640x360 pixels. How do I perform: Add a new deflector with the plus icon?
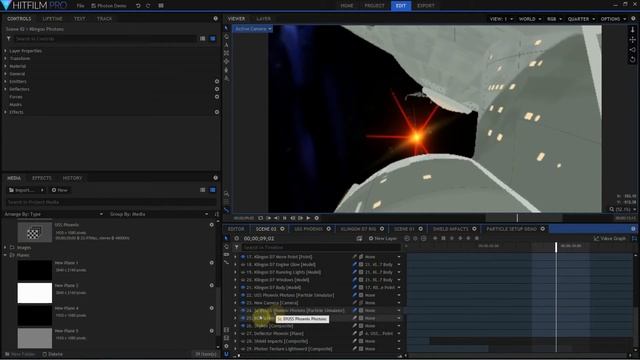[x=217, y=89]
